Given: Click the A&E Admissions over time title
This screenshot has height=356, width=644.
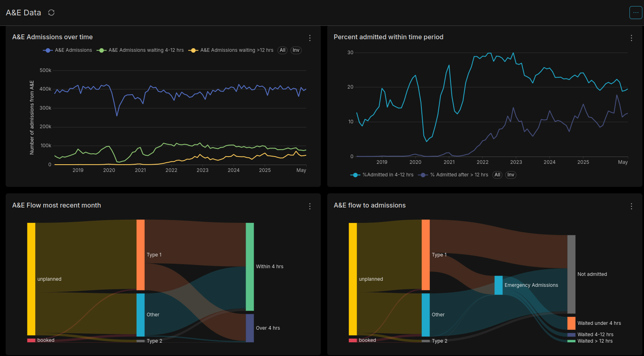Looking at the screenshot, I should point(53,37).
